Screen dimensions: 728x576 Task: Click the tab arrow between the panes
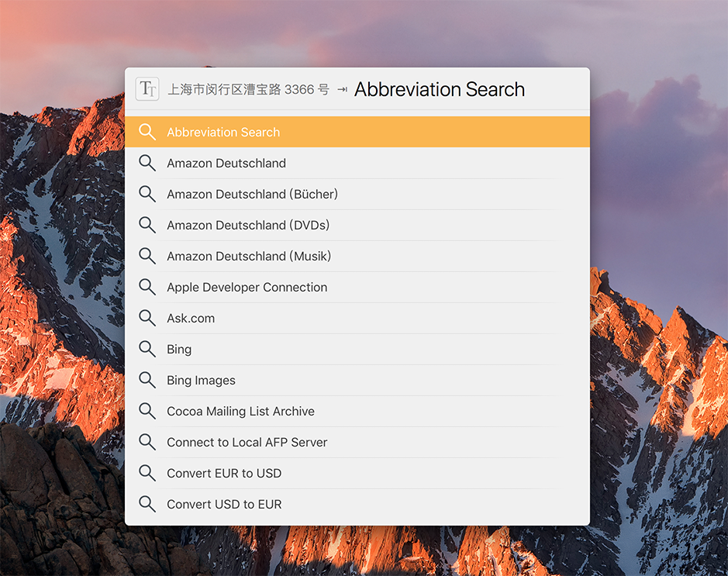[342, 90]
